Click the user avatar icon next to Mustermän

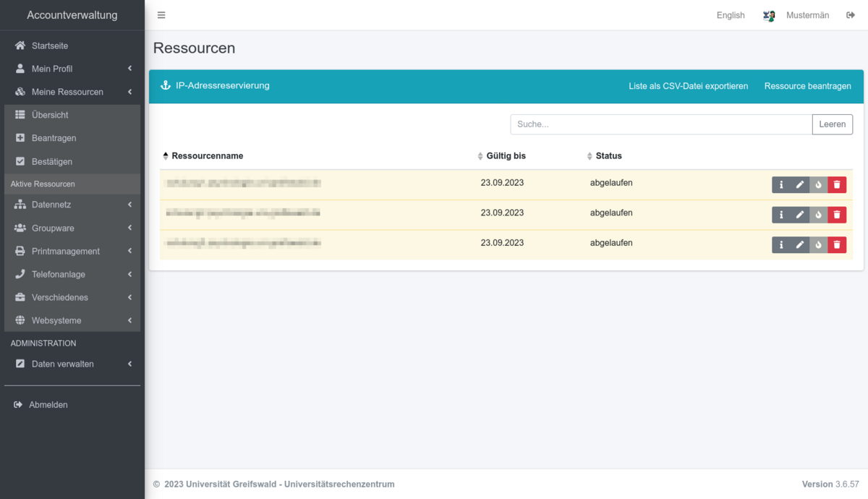coord(769,15)
